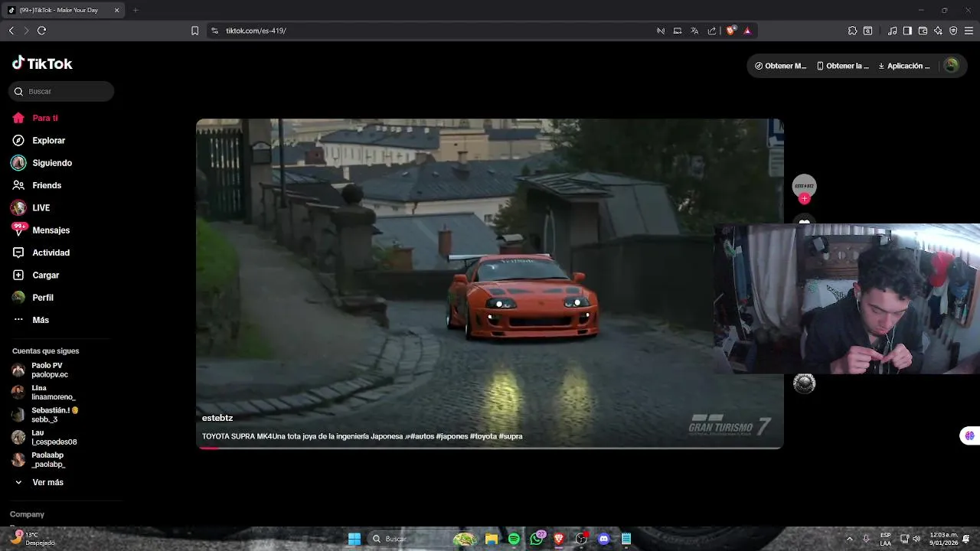The height and width of the screenshot is (551, 980).
Task: Open the LIVE section
Action: pos(31,207)
